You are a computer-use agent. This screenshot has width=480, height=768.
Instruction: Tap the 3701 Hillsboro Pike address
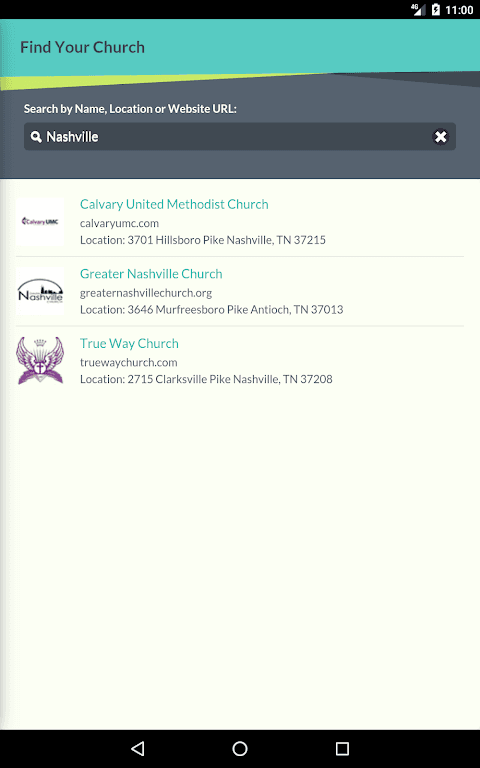[x=203, y=240]
